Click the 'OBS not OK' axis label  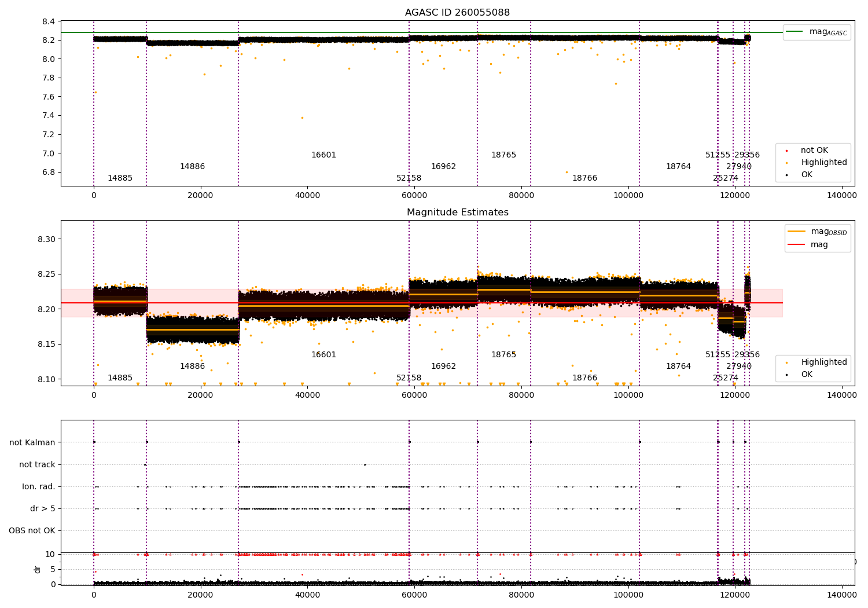(32, 531)
